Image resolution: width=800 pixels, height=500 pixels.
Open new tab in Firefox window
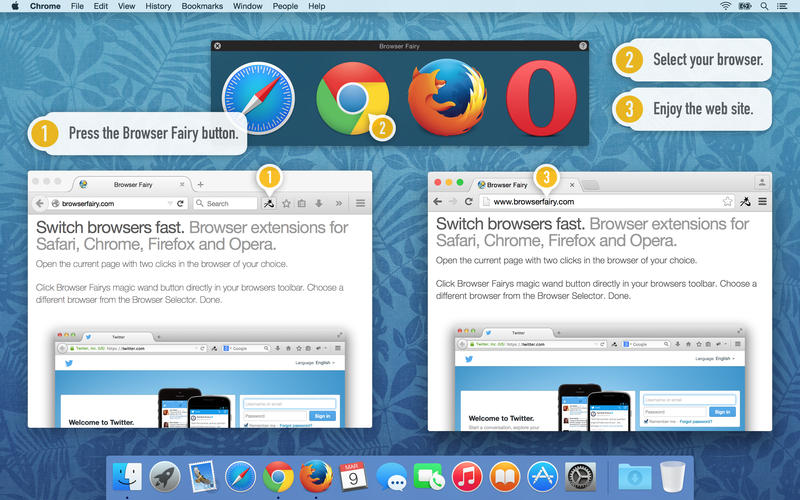pyautogui.click(x=201, y=184)
